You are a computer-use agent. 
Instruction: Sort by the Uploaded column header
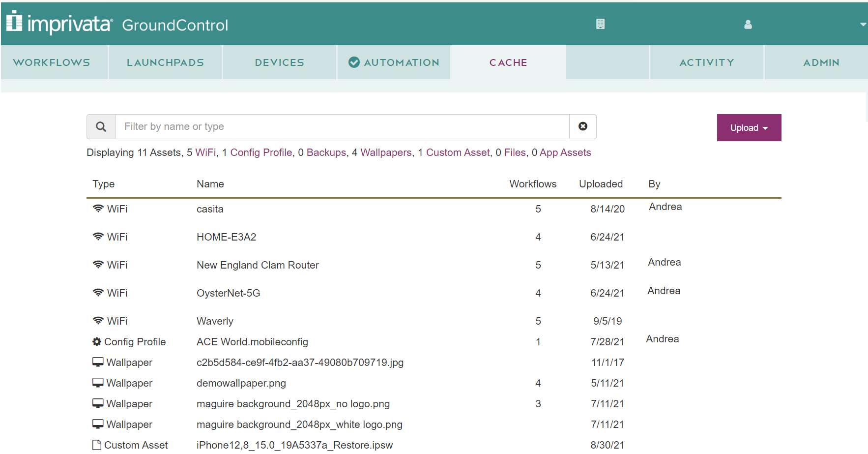601,184
